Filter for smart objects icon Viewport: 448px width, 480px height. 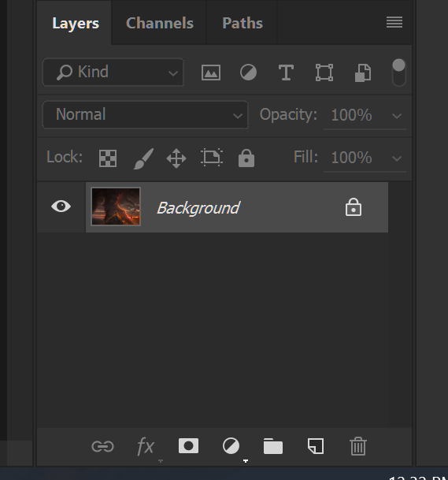363,73
